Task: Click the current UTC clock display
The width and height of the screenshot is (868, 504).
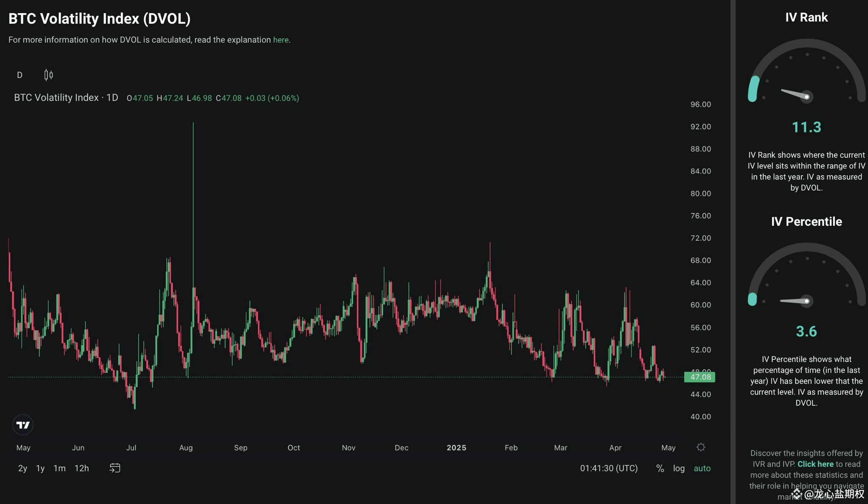Action: click(x=609, y=468)
